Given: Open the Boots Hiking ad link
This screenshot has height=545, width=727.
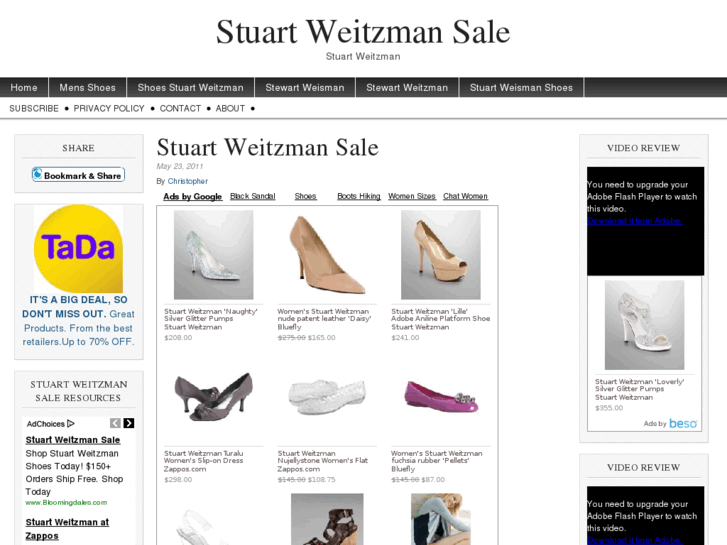Looking at the screenshot, I should tap(359, 196).
